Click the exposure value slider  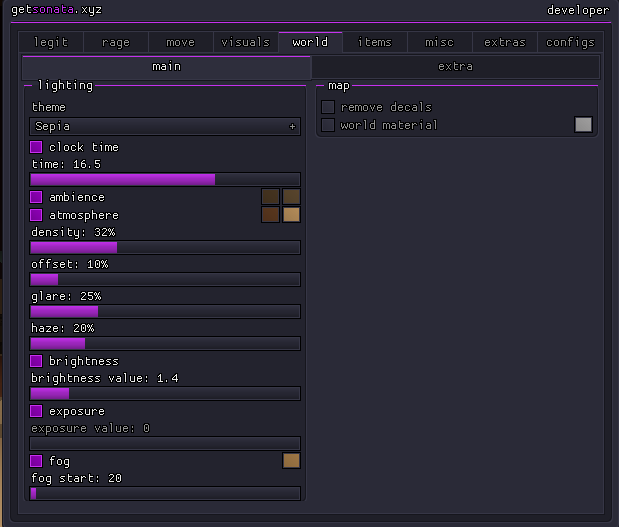[165, 444]
